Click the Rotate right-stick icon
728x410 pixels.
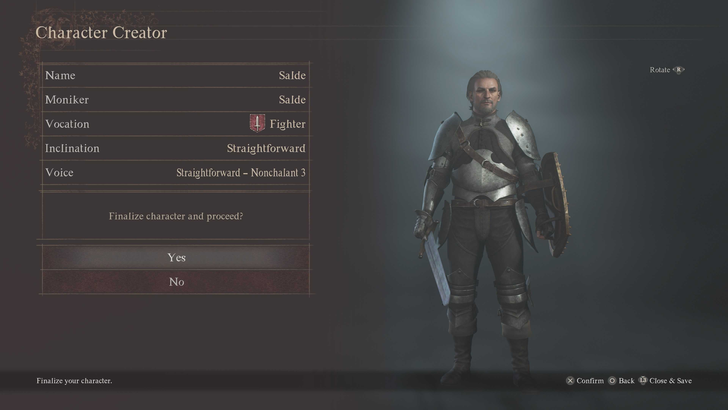679,70
